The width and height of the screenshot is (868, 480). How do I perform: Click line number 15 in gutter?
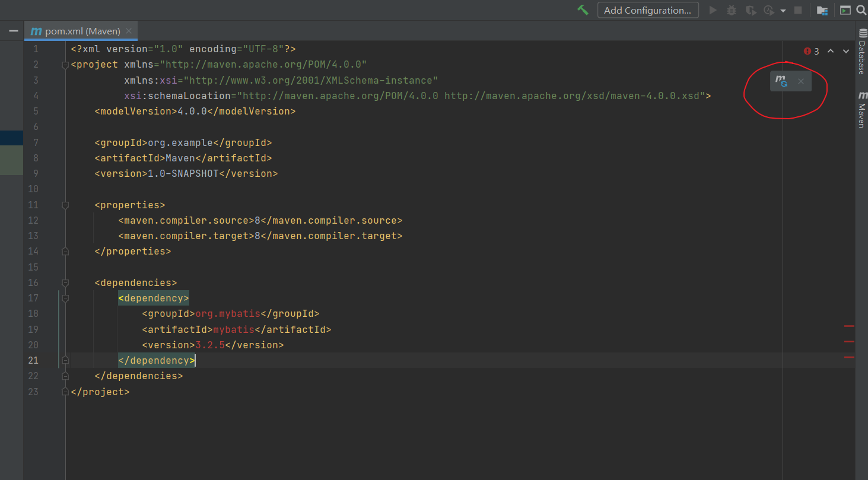click(33, 267)
